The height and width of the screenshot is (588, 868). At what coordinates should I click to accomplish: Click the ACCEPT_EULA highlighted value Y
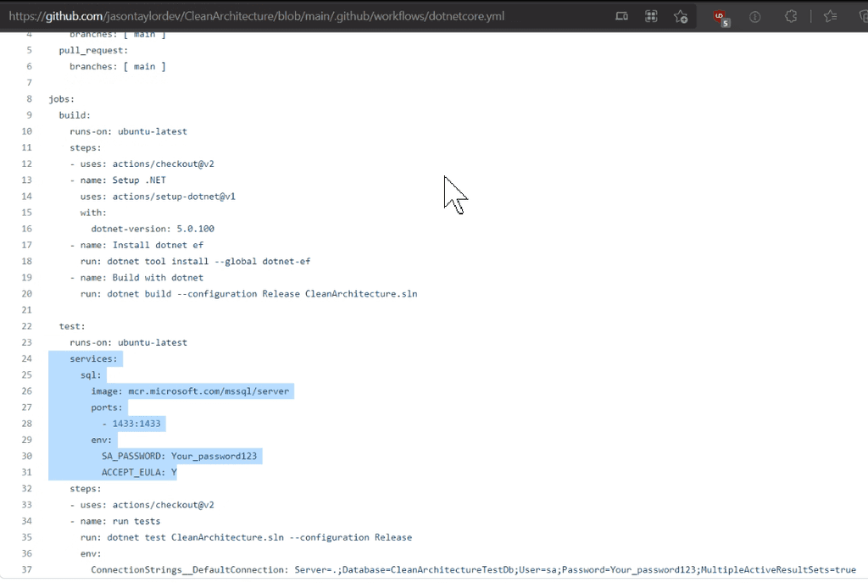[175, 472]
